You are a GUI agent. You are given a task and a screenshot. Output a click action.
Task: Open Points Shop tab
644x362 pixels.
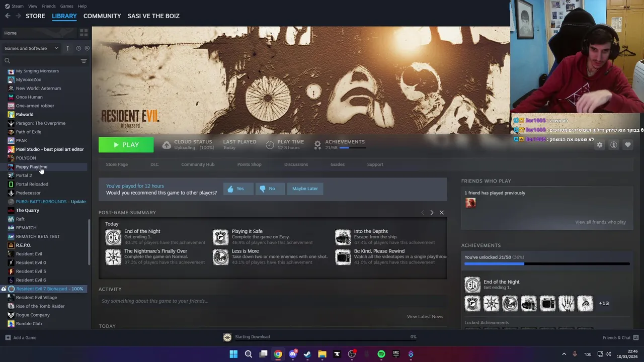tap(249, 164)
